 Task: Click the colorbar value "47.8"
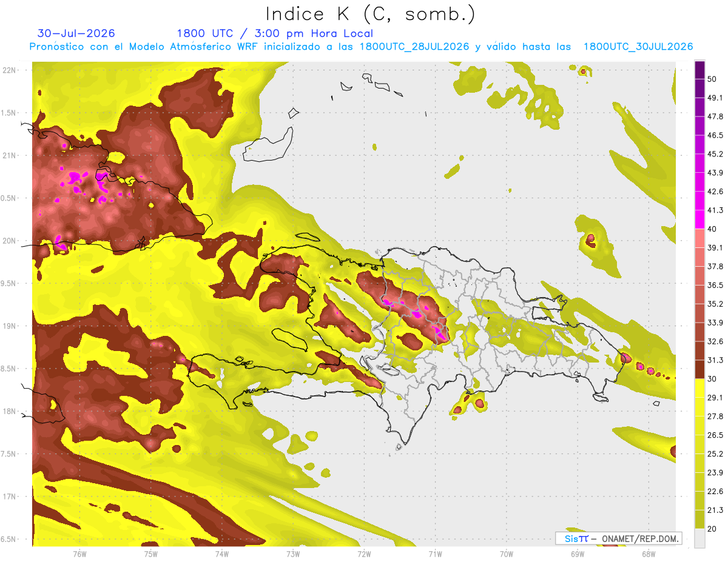[x=715, y=116]
